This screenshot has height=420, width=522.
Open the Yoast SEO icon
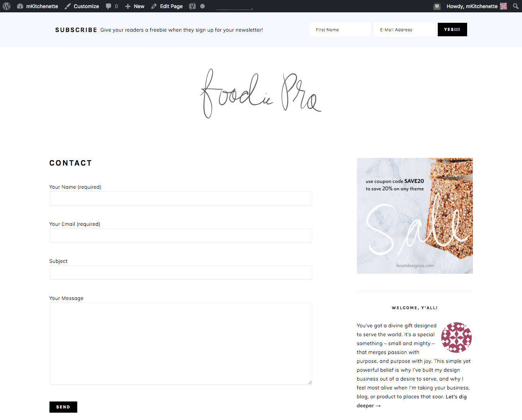(192, 6)
